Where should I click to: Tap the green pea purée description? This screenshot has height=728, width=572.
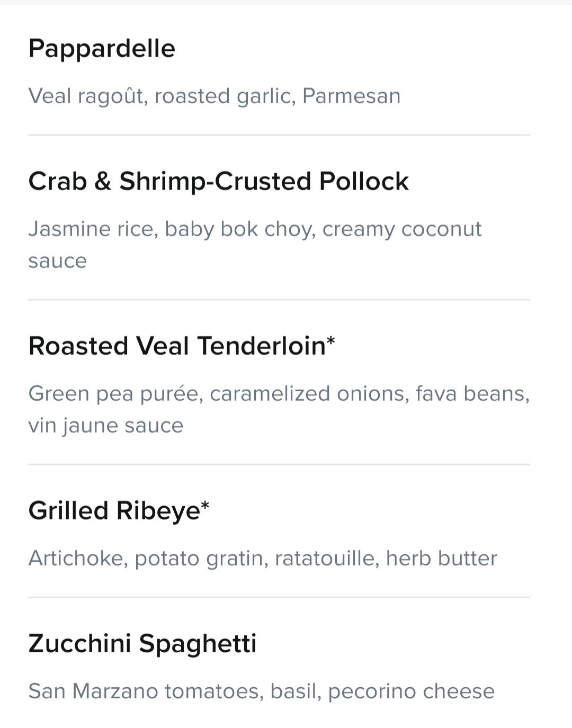point(279,409)
